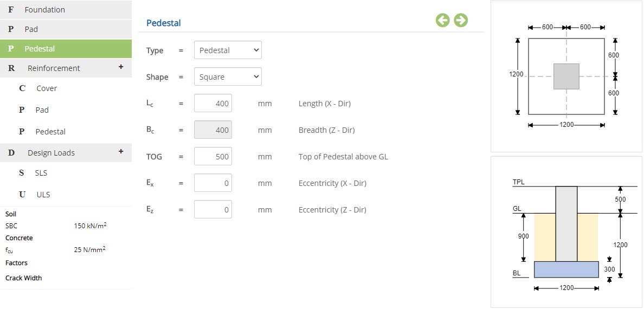Image resolution: width=644 pixels, height=309 pixels.
Task: Select the highlighted Pedestal sidebar item
Action: [x=66, y=48]
